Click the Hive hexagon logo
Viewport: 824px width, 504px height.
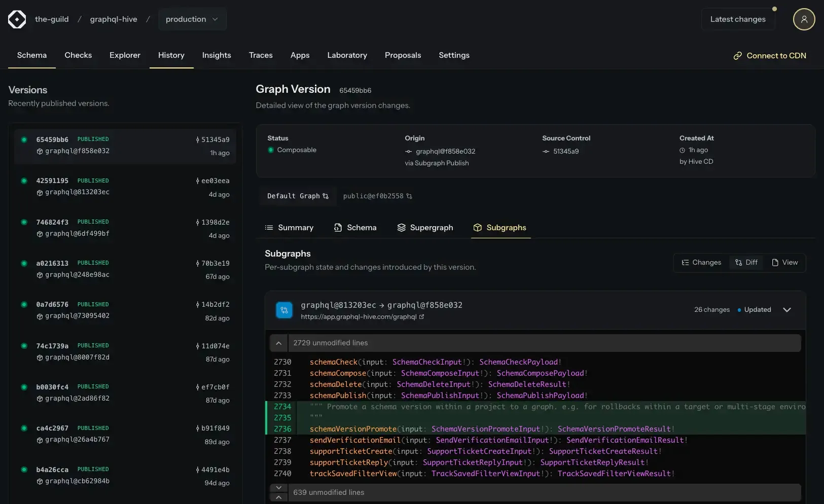click(x=17, y=19)
